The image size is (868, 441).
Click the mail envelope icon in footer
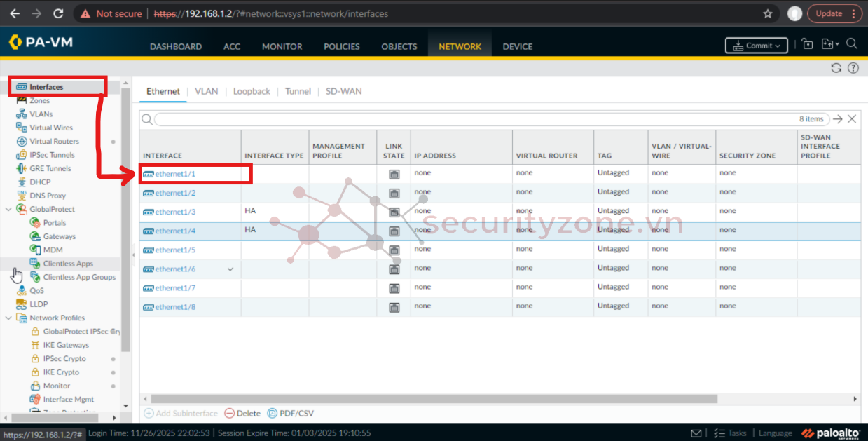[x=696, y=433]
